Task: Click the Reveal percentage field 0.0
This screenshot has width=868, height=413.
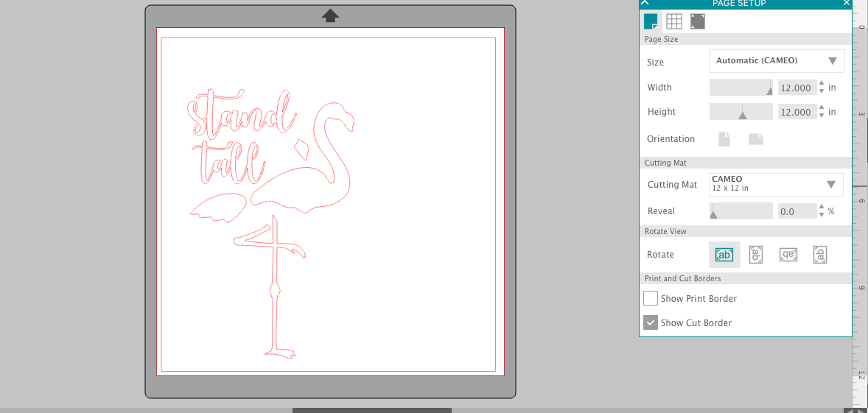Action: tap(797, 211)
